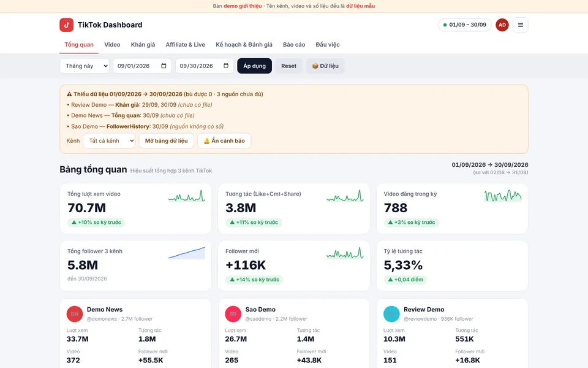
Task: Click the dữ liệu mẫu banner text
Action: pyautogui.click(x=360, y=6)
